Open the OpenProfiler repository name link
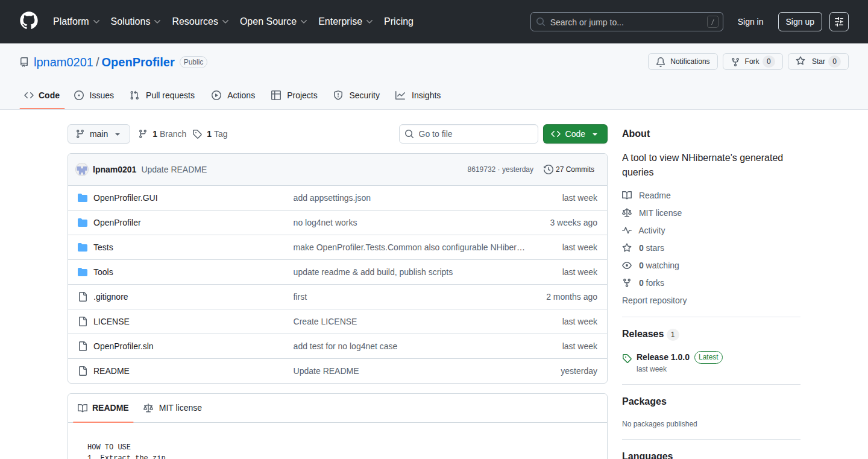 click(x=138, y=62)
